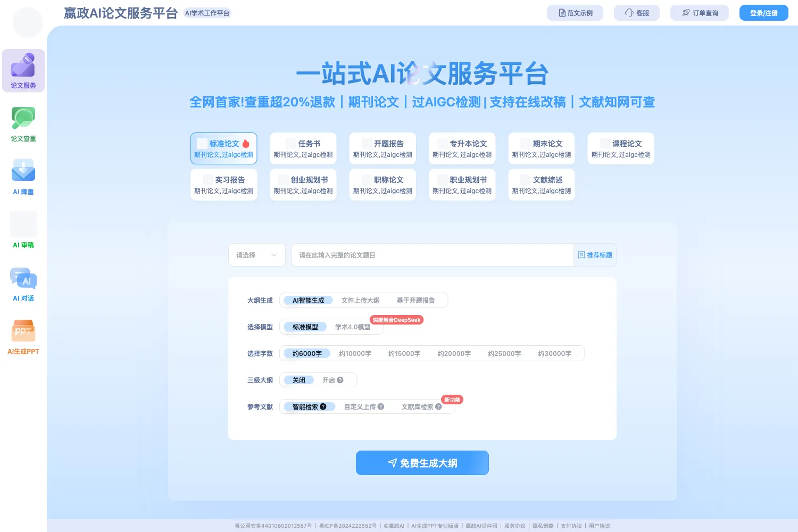Viewport: 798px width, 532px height.
Task: Click the help icon beside 智能检索
Action: 323,406
